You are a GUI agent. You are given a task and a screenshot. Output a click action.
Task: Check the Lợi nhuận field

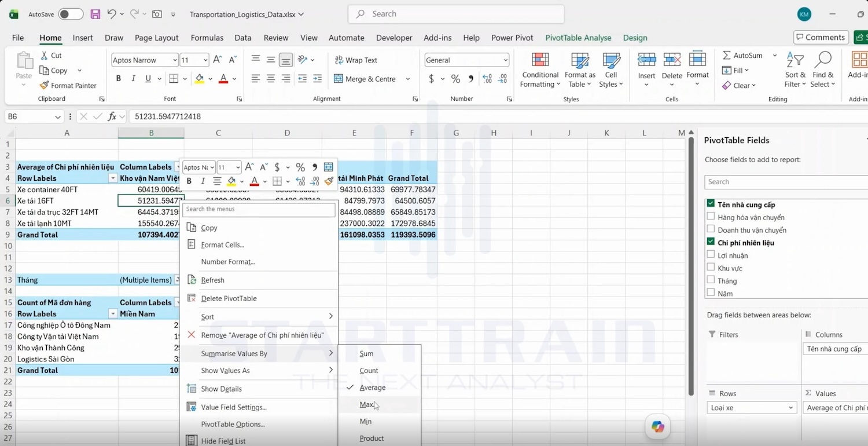pos(711,255)
